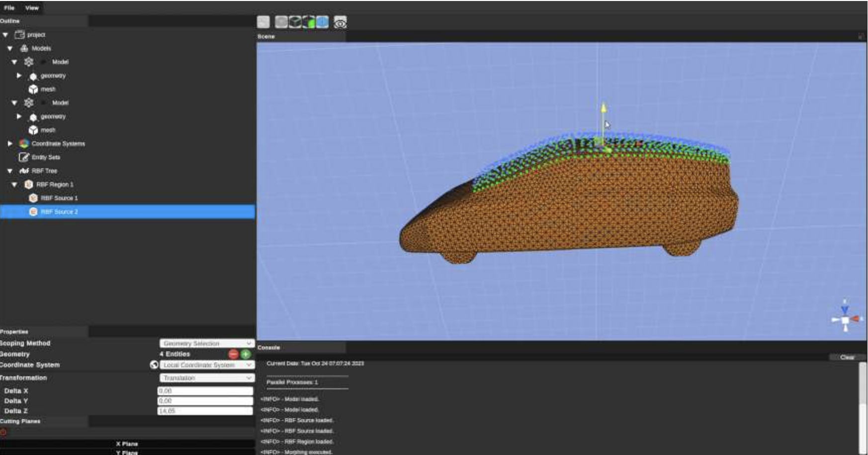
Task: Expand the Coordinate Systems tree node
Action: [x=10, y=144]
